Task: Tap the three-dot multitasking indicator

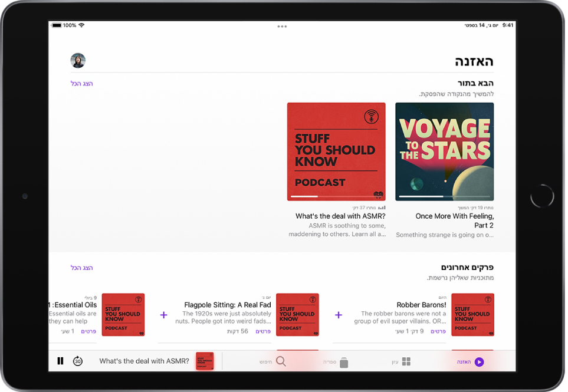Action: pyautogui.click(x=282, y=27)
